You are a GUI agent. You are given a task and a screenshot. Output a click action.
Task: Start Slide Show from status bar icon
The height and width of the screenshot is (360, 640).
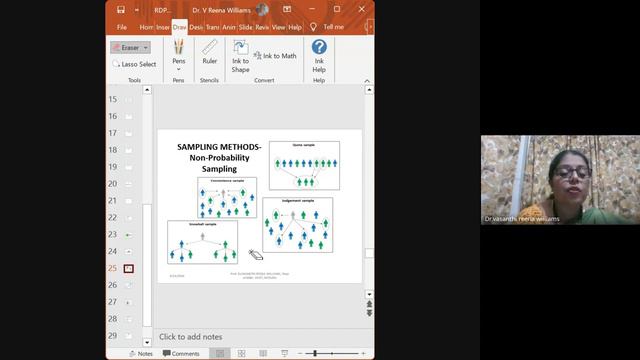click(x=284, y=353)
